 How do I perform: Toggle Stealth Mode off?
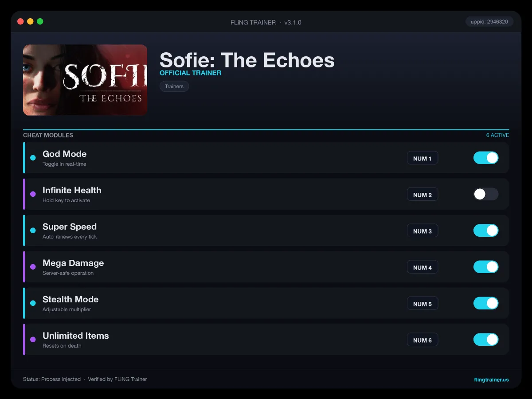tap(486, 303)
